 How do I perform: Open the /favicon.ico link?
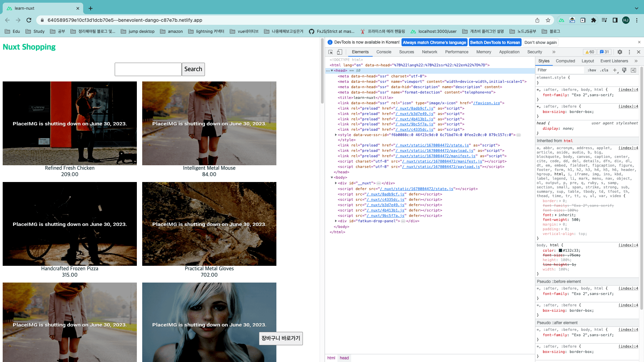[x=487, y=103]
